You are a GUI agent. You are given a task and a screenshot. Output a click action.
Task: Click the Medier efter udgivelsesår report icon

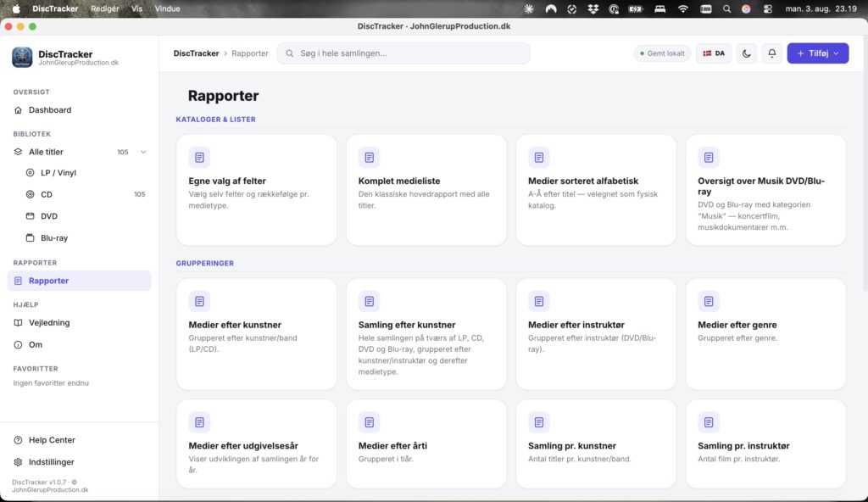(x=199, y=422)
